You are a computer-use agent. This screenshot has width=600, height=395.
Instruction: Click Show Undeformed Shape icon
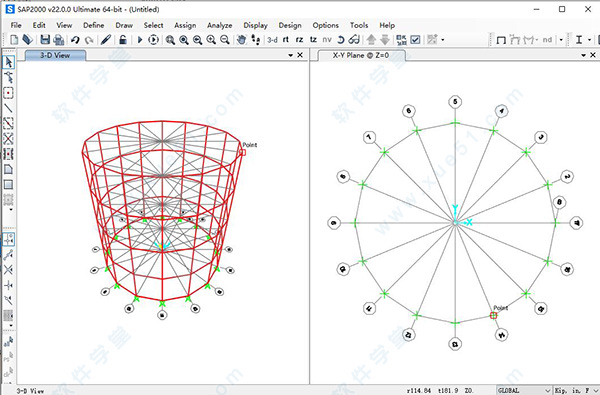501,40
